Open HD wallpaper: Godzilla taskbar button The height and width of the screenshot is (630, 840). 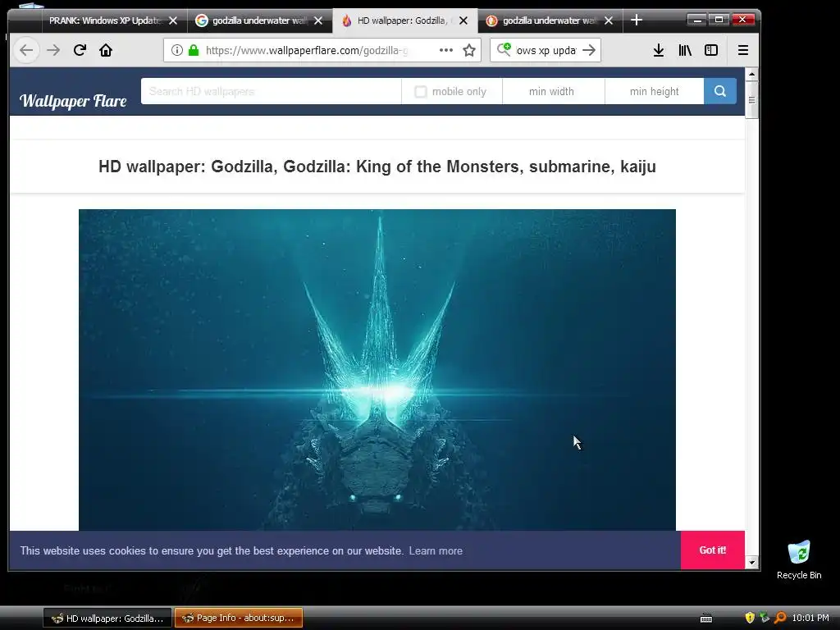[x=107, y=619]
